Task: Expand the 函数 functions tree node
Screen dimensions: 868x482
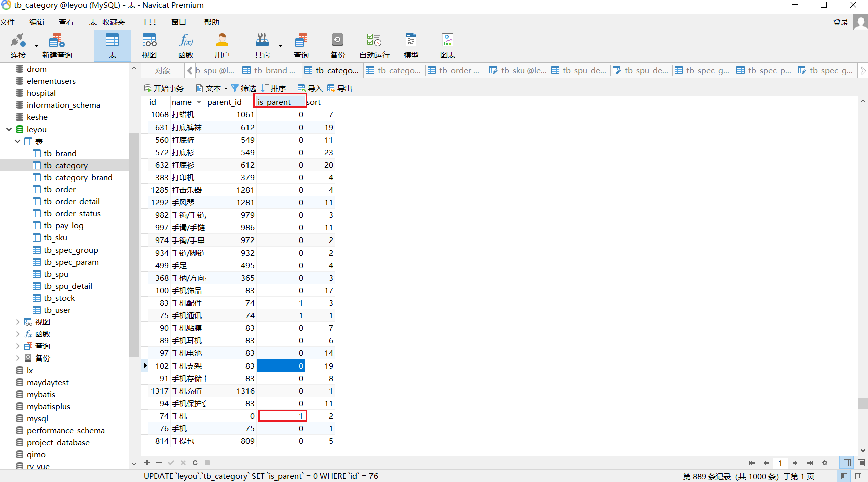Action: click(x=17, y=334)
